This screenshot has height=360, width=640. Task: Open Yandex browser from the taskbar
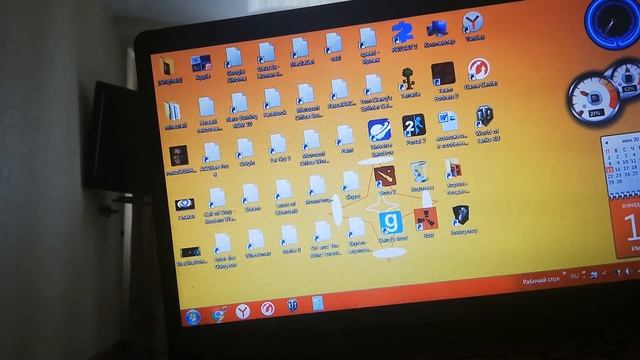click(x=243, y=311)
